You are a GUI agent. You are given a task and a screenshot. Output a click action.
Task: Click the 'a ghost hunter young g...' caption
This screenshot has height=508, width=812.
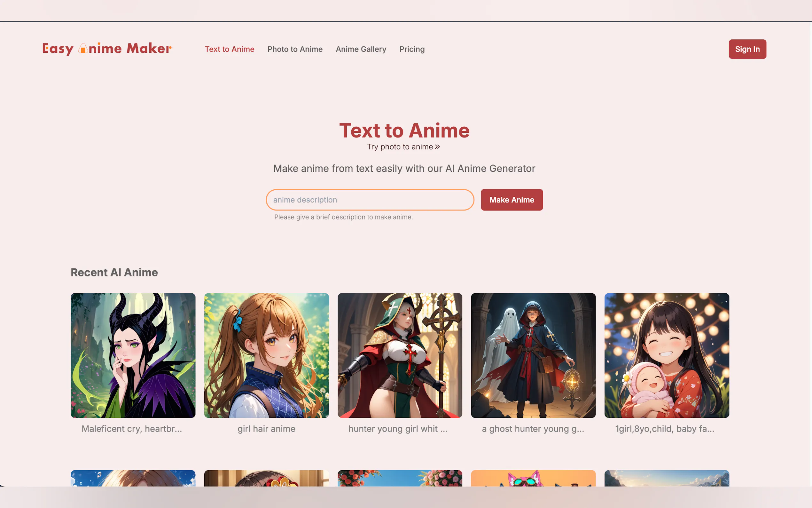533,429
